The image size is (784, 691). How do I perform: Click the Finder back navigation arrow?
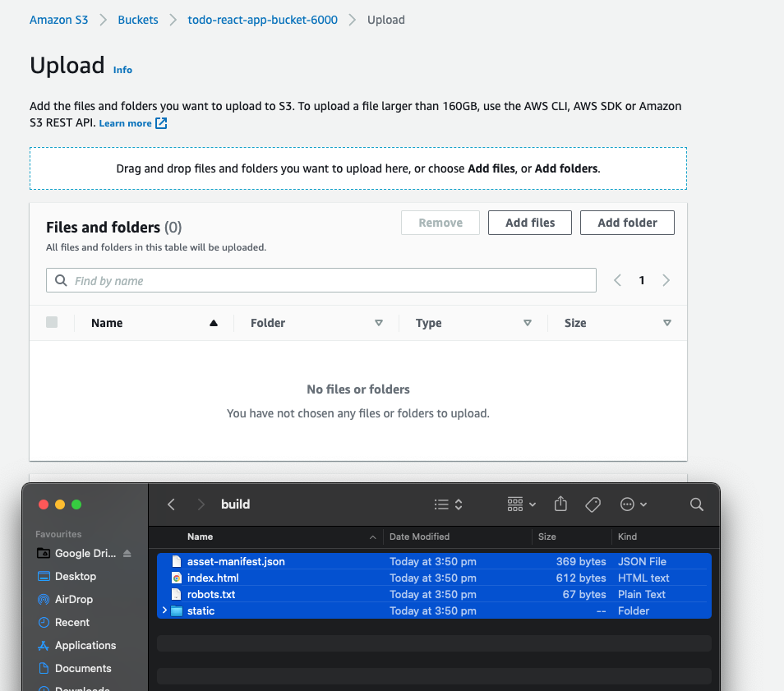[171, 504]
